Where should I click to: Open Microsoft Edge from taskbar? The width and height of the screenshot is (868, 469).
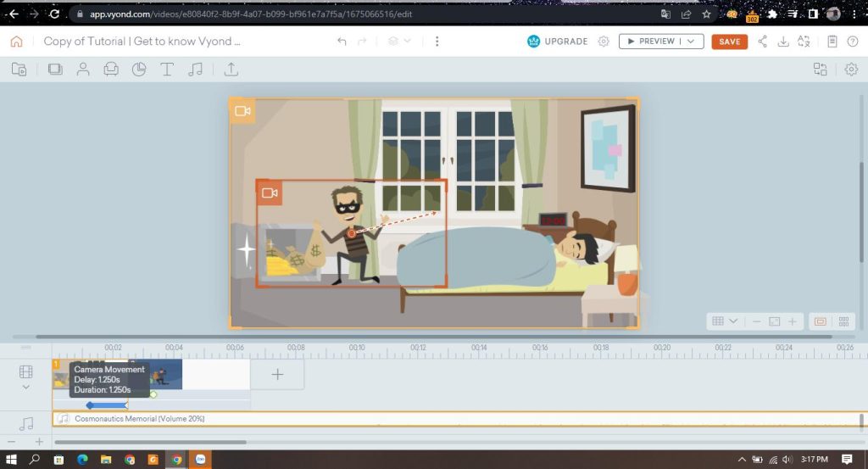point(82,459)
